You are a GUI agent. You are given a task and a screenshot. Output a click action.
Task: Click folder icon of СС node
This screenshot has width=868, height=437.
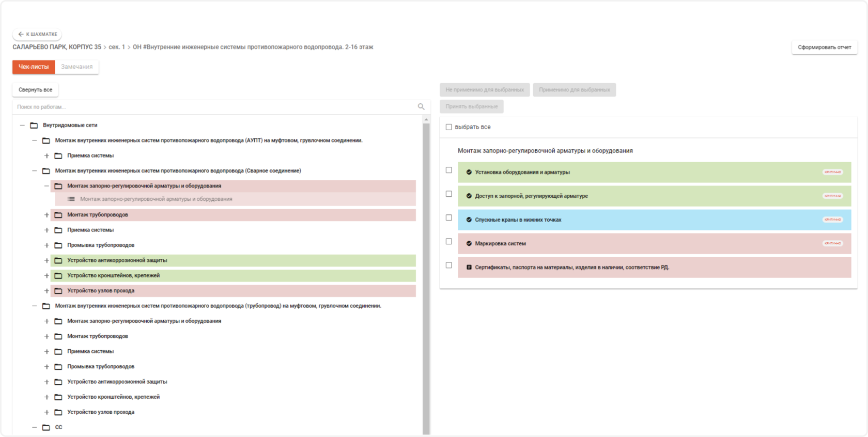coord(46,427)
